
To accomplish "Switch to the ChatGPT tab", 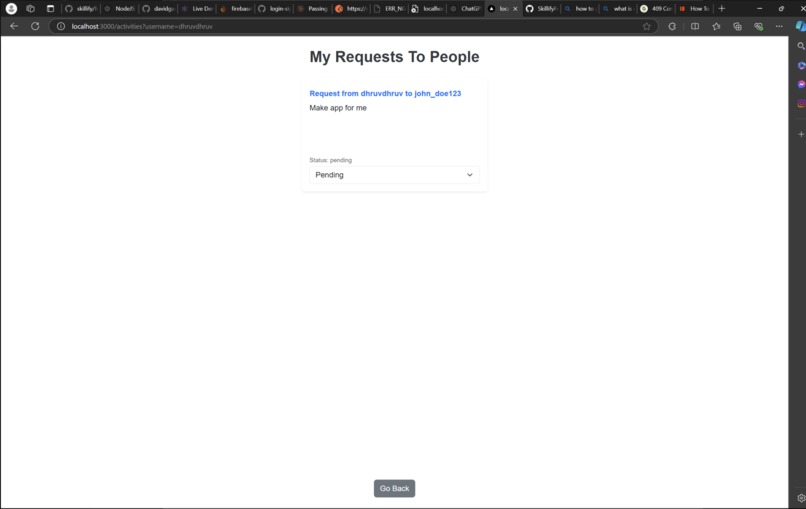I will pyautogui.click(x=465, y=9).
